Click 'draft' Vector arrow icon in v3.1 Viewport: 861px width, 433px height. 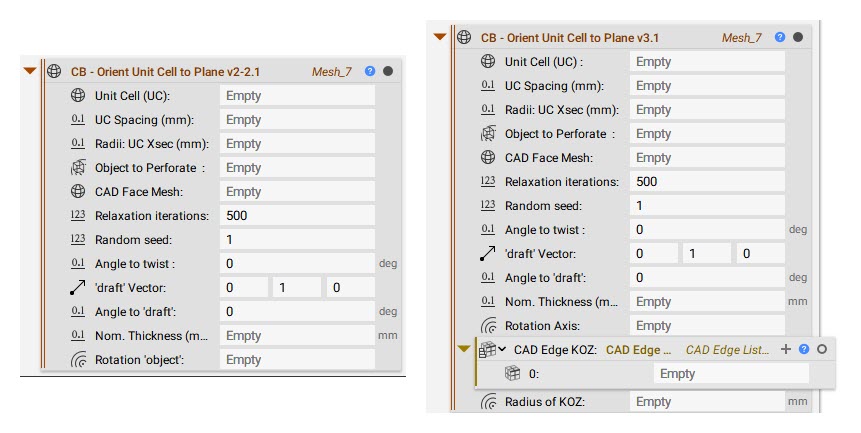point(488,254)
